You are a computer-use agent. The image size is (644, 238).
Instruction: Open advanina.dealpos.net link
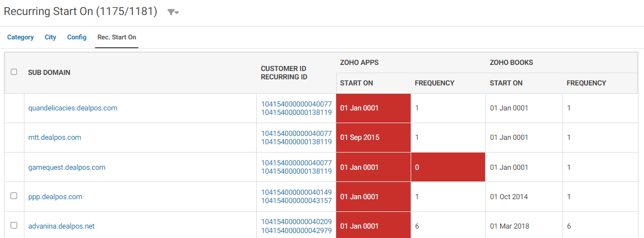click(x=62, y=226)
